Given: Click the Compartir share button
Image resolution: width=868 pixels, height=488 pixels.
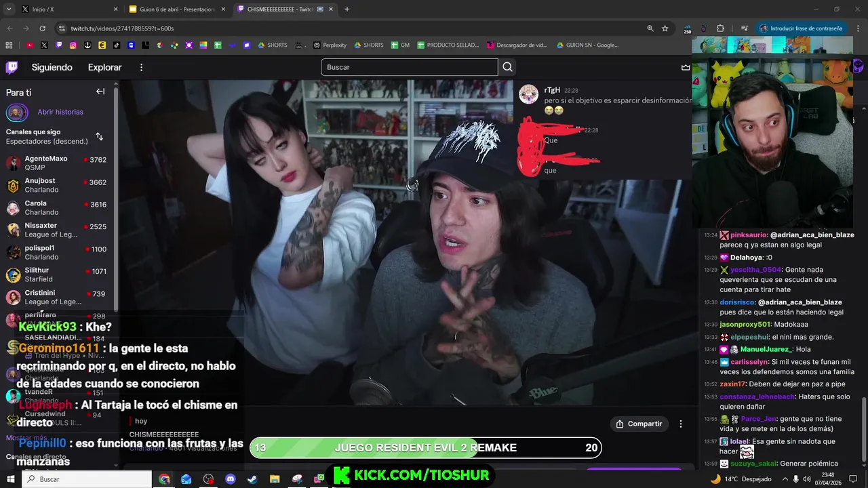Looking at the screenshot, I should tap(639, 424).
